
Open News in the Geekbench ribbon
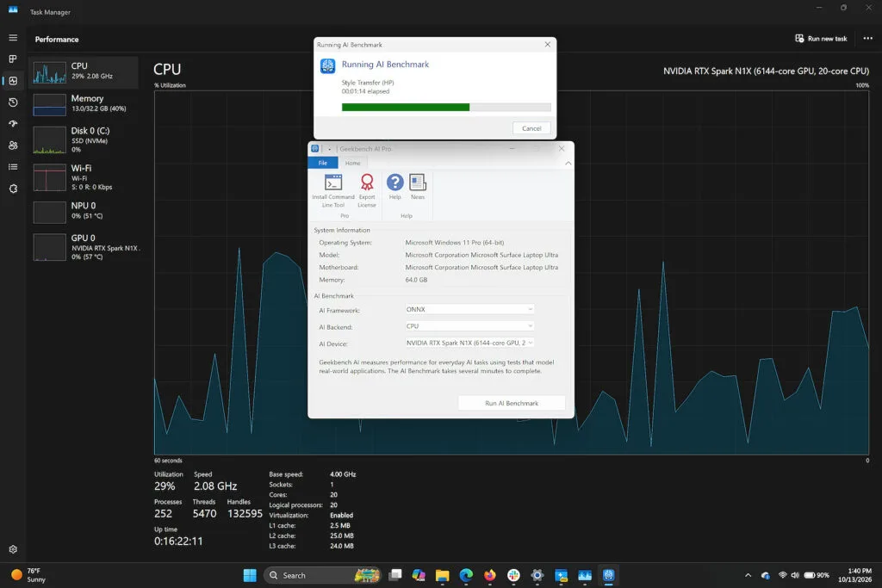(418, 187)
